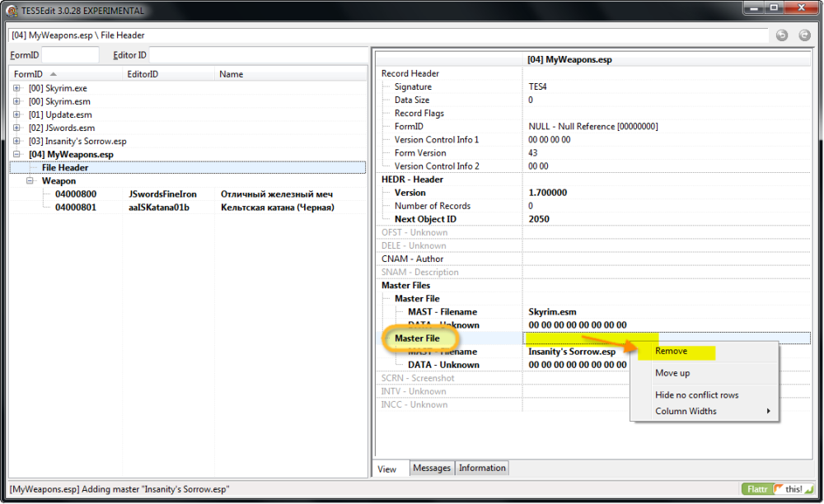This screenshot has width=824, height=504.
Task: Click the Form Version value 43
Action: [x=533, y=153]
